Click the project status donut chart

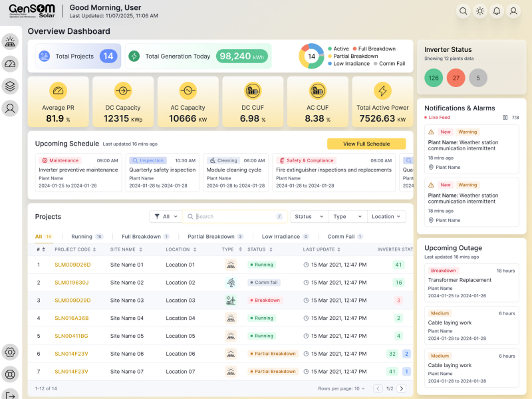click(x=311, y=56)
